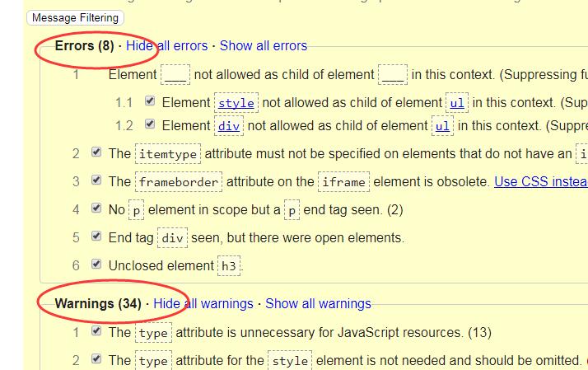The height and width of the screenshot is (370, 588).
Task: Click Hide all warnings link
Action: [203, 303]
